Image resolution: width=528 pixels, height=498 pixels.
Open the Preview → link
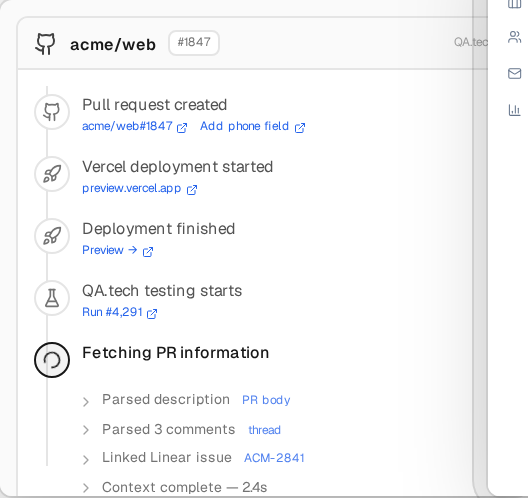coord(110,250)
